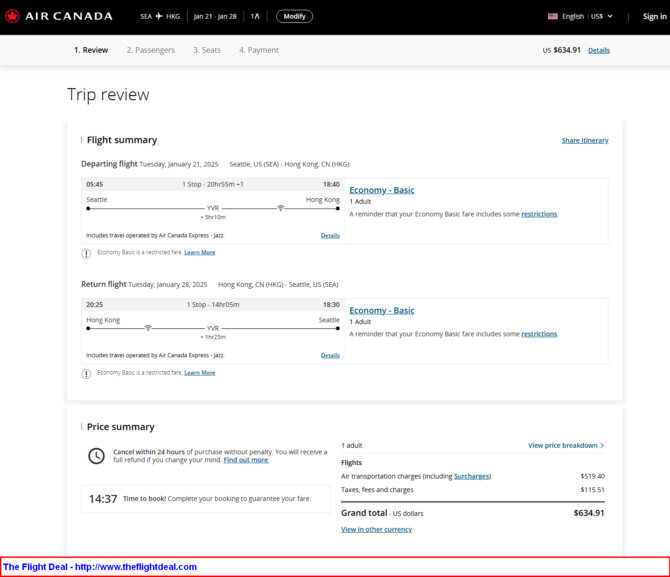The width and height of the screenshot is (670, 577).
Task: Open Economy - Basic link for return flight
Action: (x=382, y=310)
